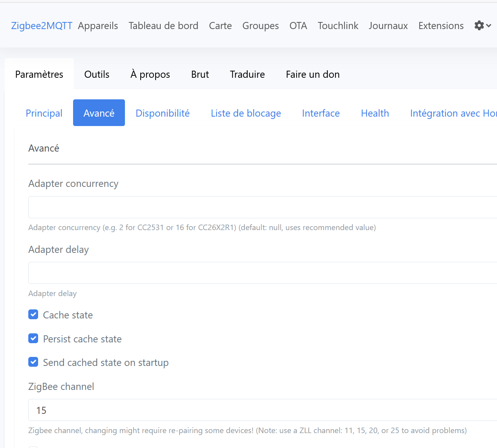The width and height of the screenshot is (497, 448).
Task: Open the Disponibilité settings tab
Action: click(163, 113)
